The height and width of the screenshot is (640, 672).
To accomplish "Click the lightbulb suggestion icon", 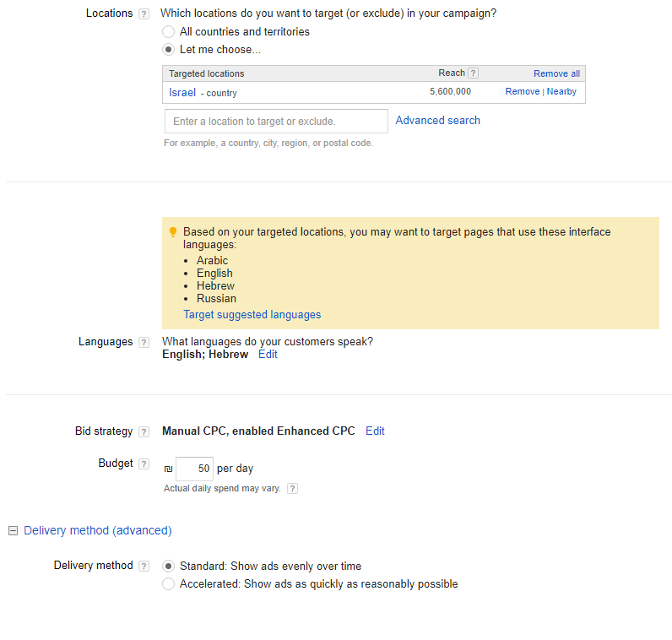I will [x=173, y=232].
